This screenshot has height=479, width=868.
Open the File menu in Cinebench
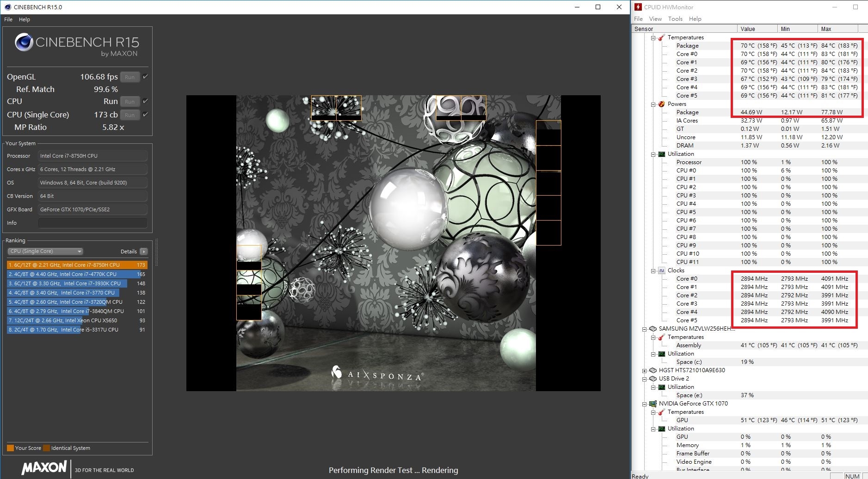click(8, 19)
